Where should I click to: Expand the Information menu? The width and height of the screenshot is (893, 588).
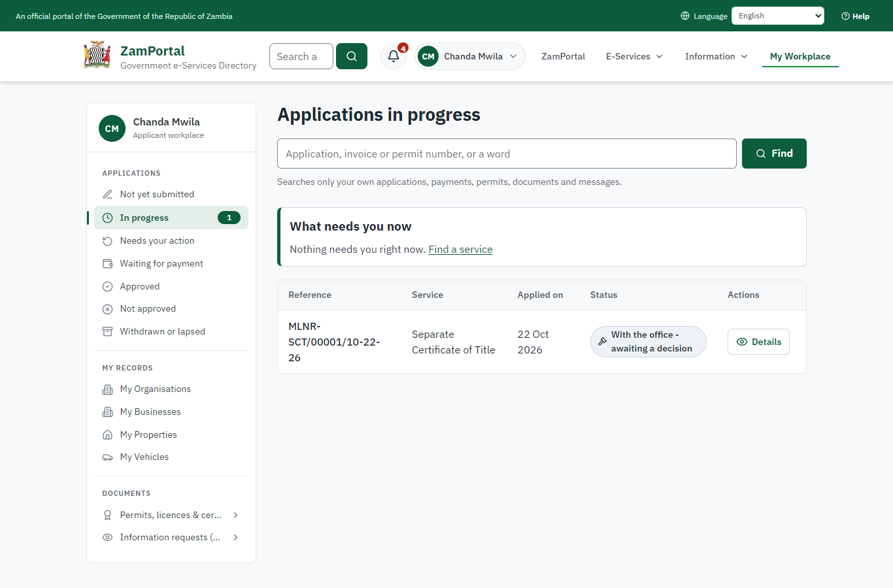tap(716, 56)
